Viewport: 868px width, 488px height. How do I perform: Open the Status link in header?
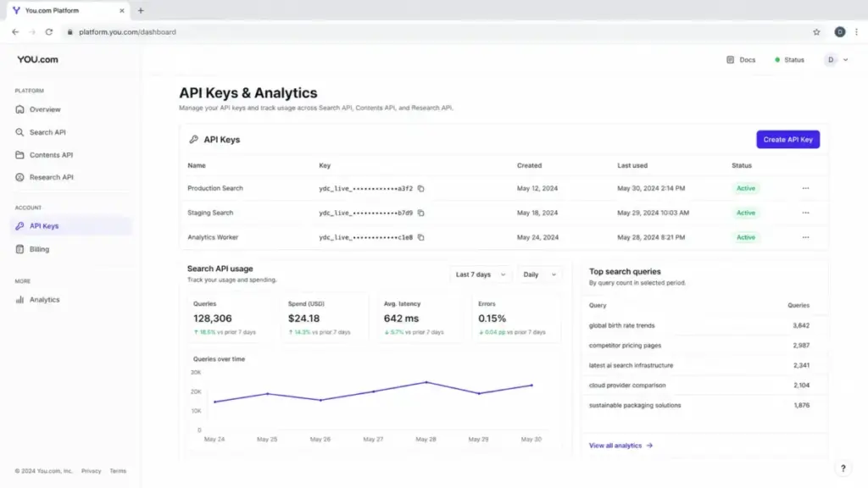tap(789, 60)
